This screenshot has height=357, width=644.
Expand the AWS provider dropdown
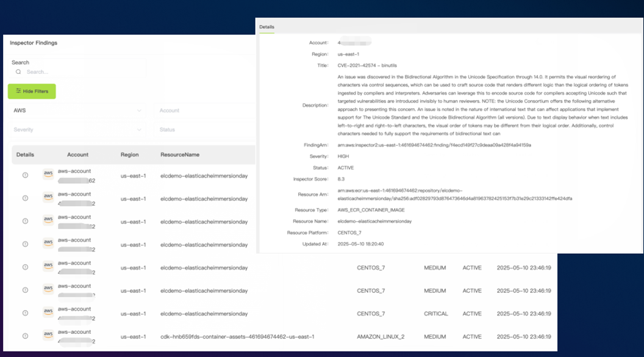click(x=77, y=110)
